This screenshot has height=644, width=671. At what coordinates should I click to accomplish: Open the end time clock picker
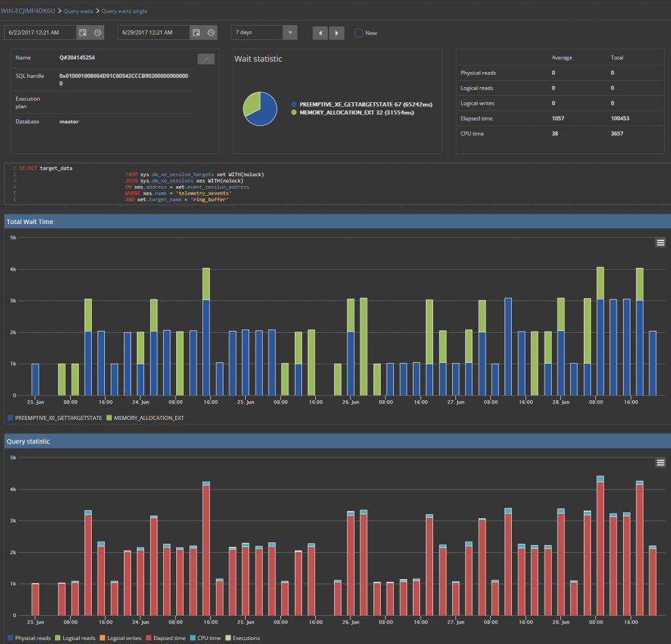(211, 33)
